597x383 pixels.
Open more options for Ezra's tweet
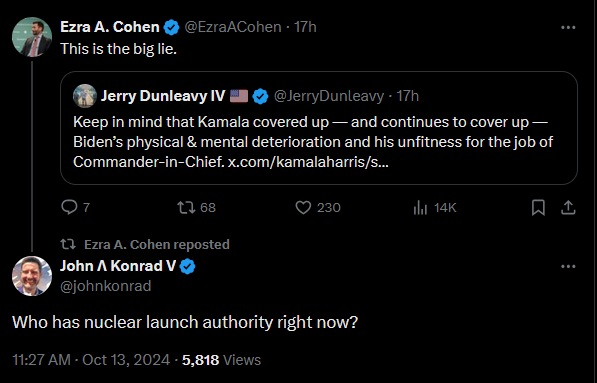(568, 27)
